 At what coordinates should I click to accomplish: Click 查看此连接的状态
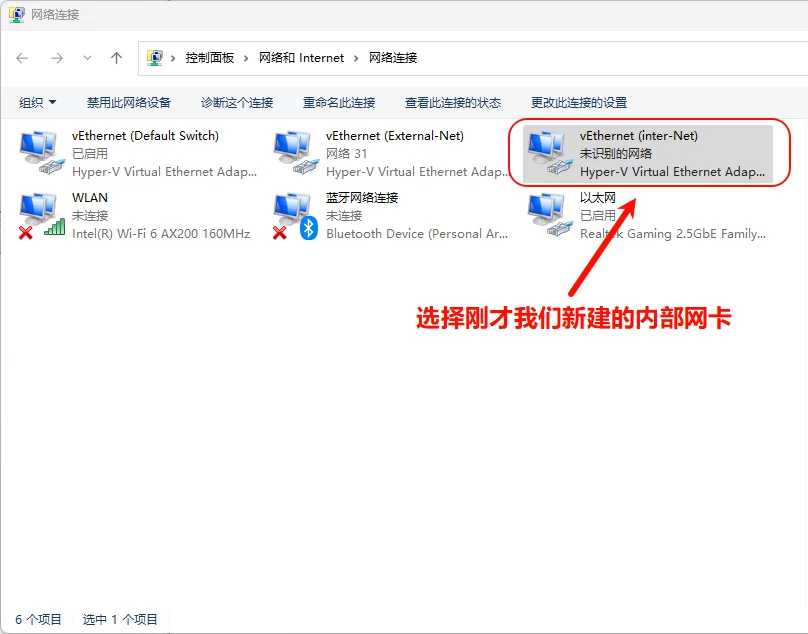pyautogui.click(x=453, y=103)
